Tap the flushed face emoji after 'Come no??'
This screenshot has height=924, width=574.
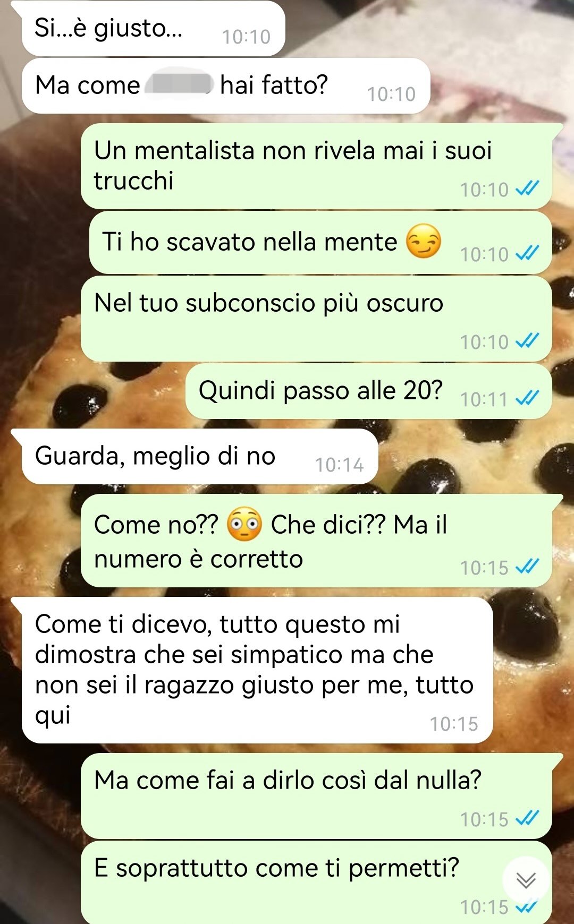click(x=244, y=524)
